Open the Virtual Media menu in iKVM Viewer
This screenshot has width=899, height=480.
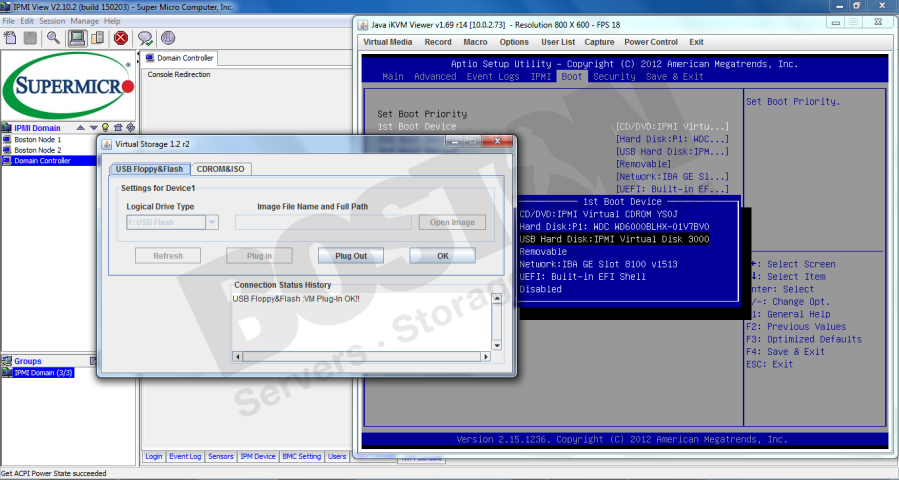tap(388, 42)
